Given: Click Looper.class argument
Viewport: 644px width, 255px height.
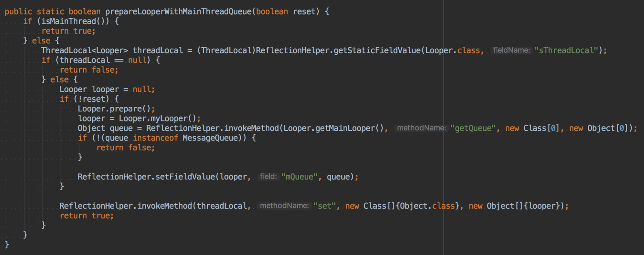Looking at the screenshot, I should click(x=452, y=51).
